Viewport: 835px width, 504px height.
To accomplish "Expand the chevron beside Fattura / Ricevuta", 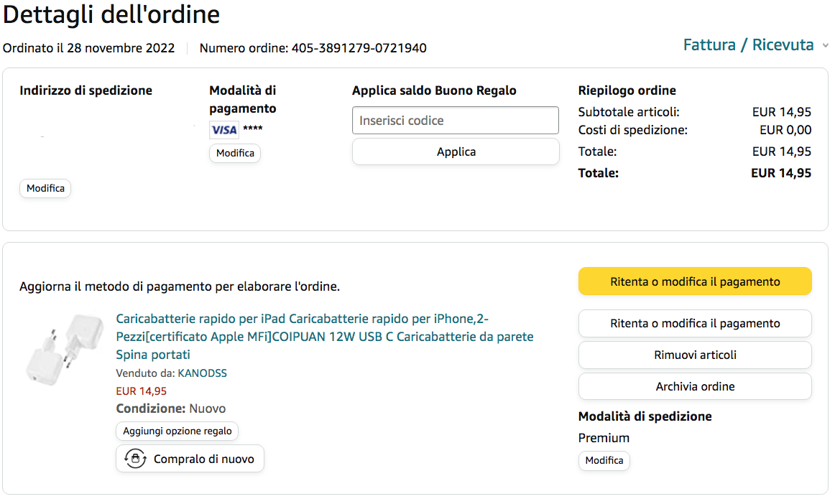I will 825,46.
